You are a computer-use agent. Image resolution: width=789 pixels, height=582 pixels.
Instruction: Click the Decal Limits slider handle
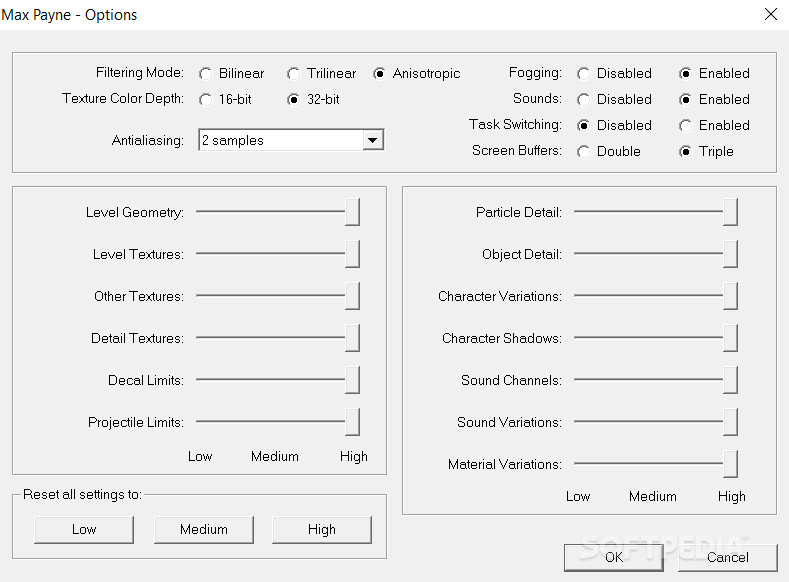click(352, 380)
